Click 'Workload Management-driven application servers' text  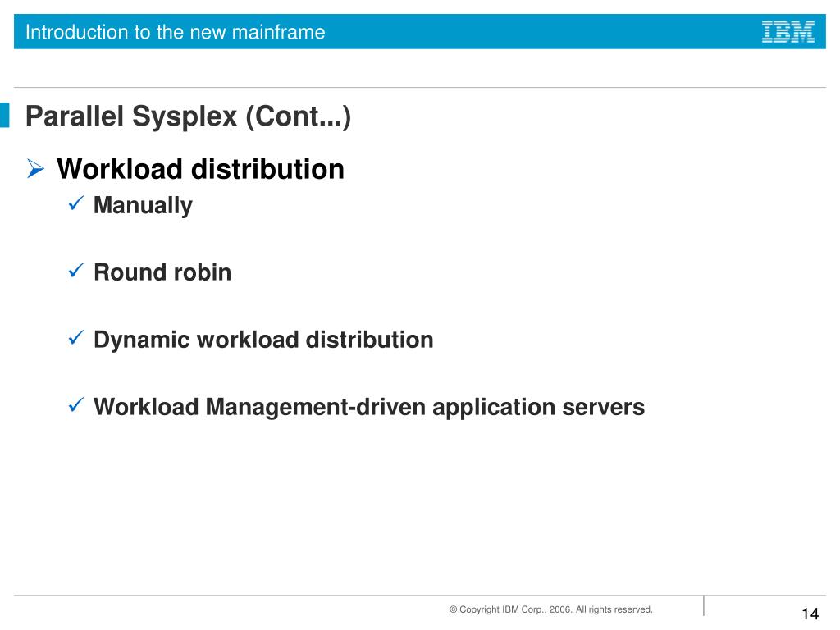pos(369,407)
